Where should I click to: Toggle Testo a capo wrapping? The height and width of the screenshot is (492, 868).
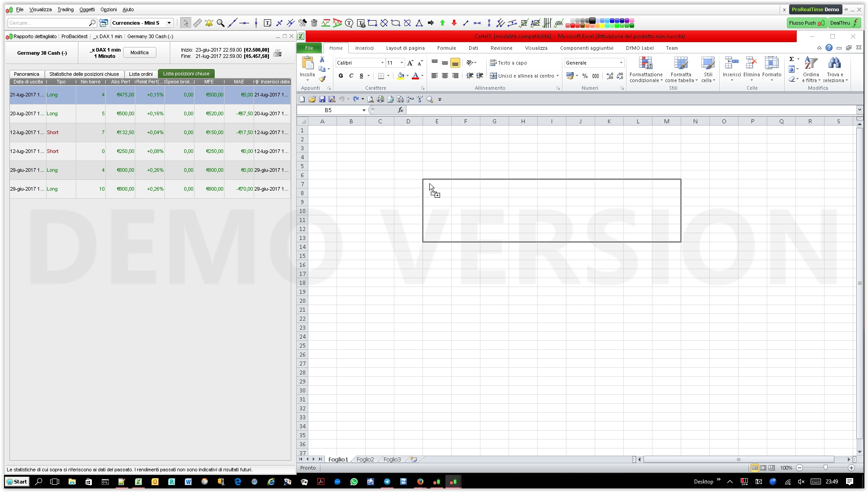click(x=508, y=63)
